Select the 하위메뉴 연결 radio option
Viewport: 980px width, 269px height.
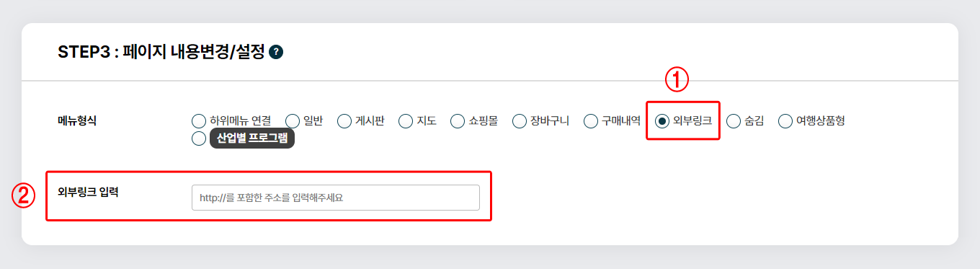199,120
